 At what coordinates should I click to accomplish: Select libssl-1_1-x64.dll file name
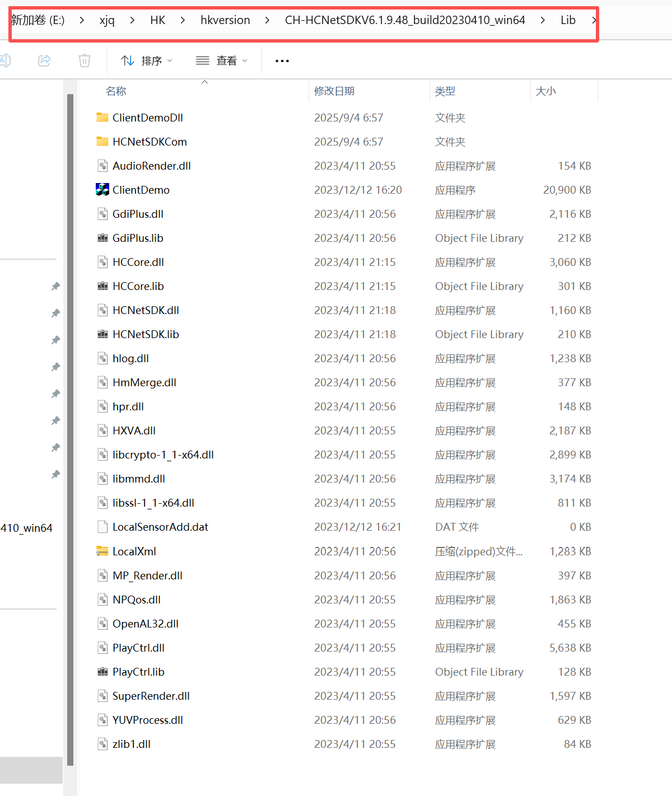[153, 503]
